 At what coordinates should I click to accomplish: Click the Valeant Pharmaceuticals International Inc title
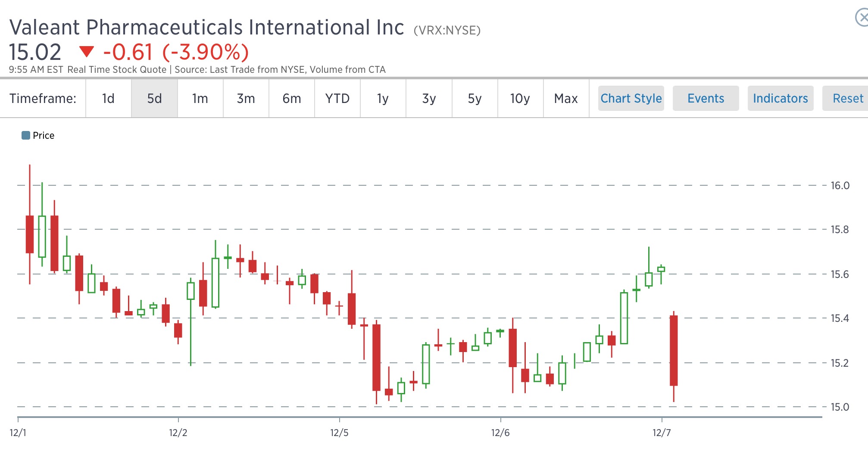click(x=207, y=27)
